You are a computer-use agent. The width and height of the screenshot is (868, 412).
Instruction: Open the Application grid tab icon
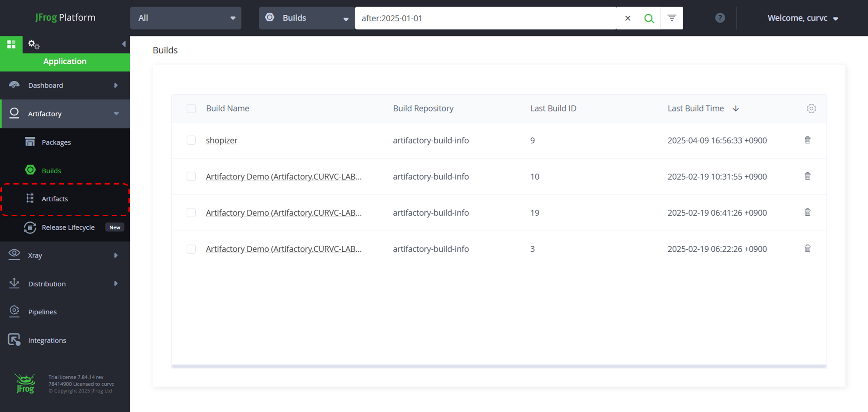coord(11,44)
